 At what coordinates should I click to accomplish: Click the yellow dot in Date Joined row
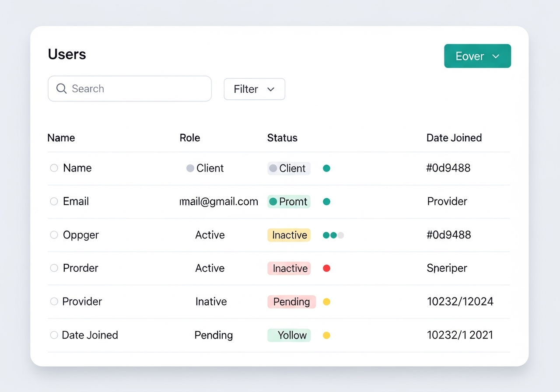coord(326,336)
